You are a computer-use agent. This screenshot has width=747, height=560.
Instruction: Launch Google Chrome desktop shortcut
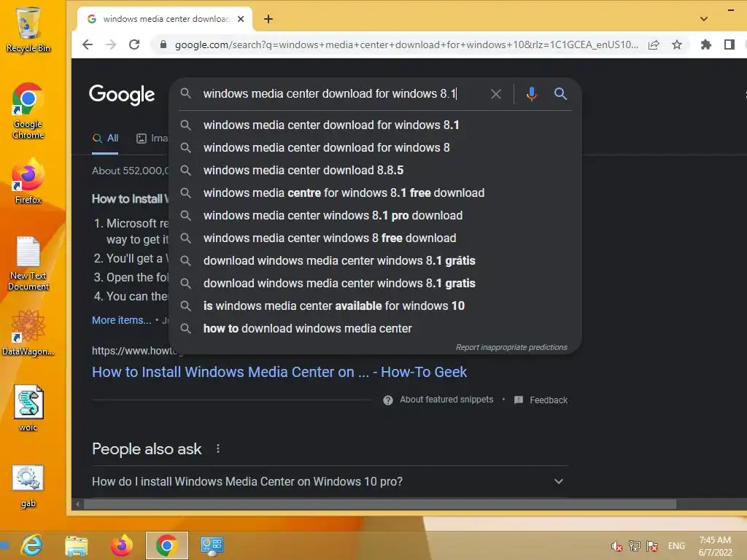[x=28, y=112]
